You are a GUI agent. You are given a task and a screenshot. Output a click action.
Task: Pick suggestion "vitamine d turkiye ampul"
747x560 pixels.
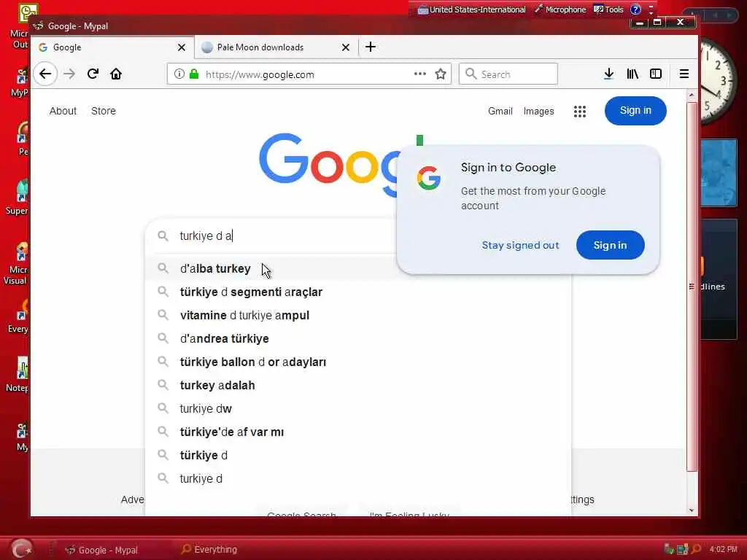pos(357,315)
